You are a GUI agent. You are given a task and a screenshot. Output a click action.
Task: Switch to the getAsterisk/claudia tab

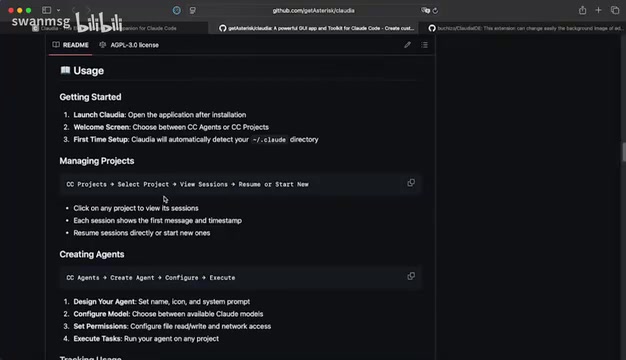313,28
